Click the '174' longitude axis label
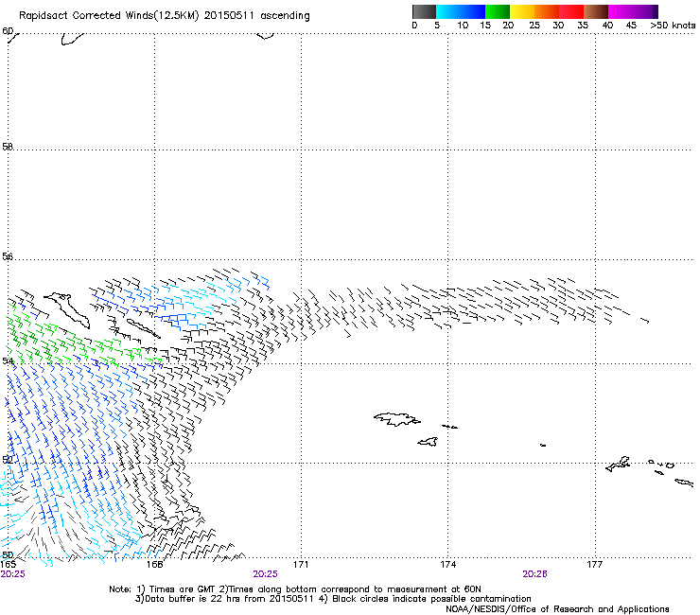This screenshot has width=700, height=615. 447,565
